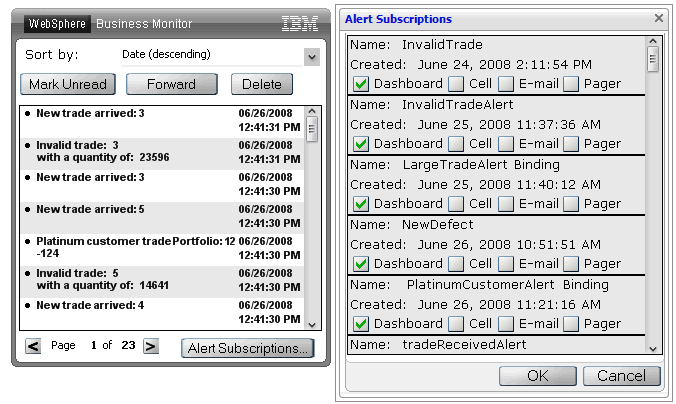The width and height of the screenshot is (676, 404).
Task: Click subscriptions list scroll up arrow
Action: point(653,41)
